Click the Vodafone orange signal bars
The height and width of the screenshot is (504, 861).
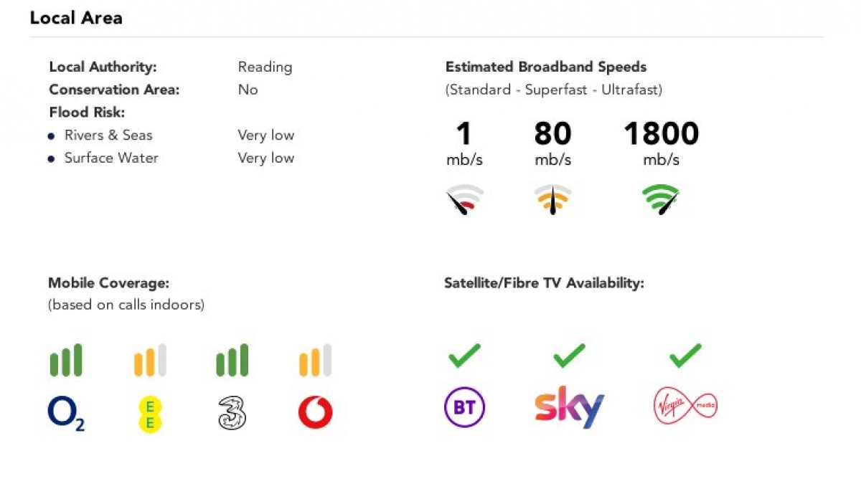coord(315,361)
